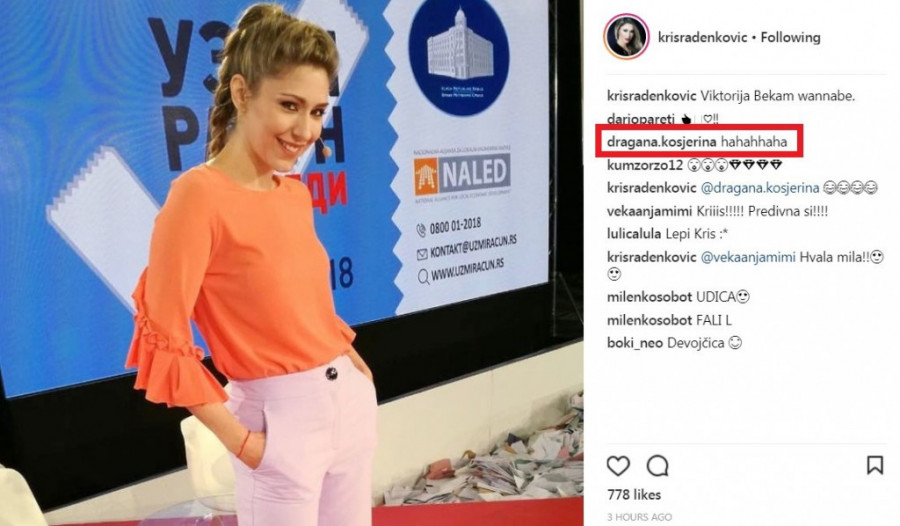The height and width of the screenshot is (526, 900).
Task: Open the darioparetj commenter profile
Action: (641, 119)
